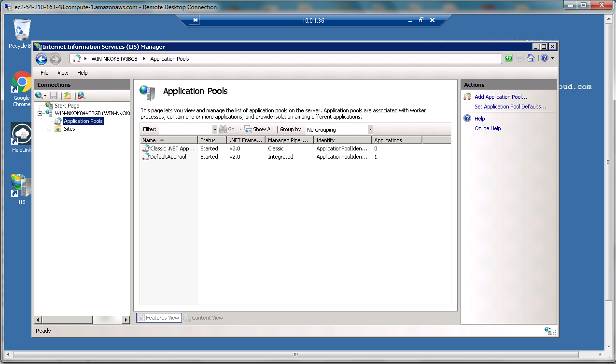Open the Filter field dropdown arrow

215,129
